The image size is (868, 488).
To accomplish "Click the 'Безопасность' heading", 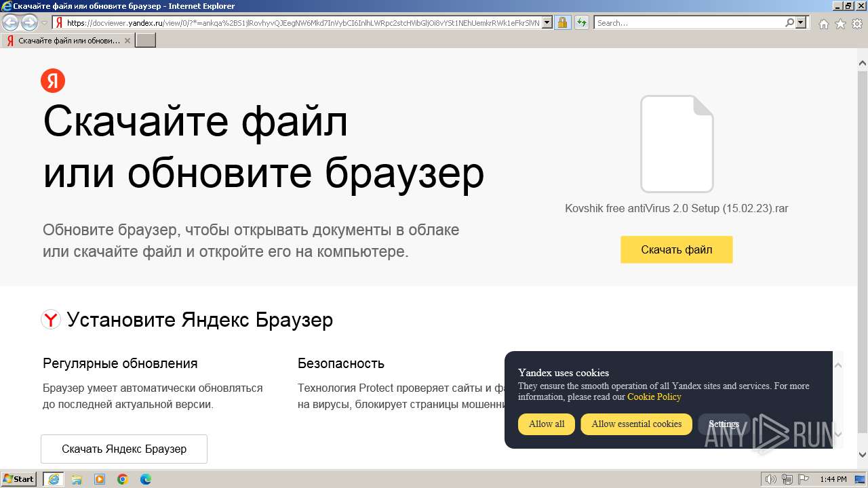I will tap(341, 363).
